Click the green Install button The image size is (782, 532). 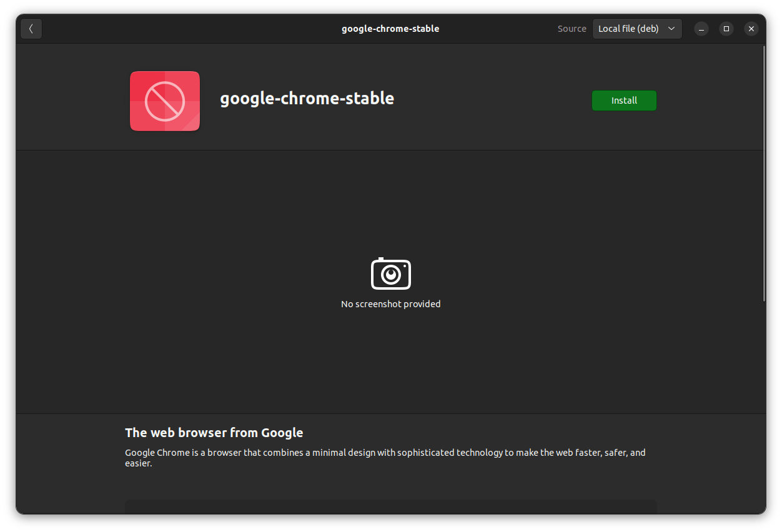coord(624,100)
